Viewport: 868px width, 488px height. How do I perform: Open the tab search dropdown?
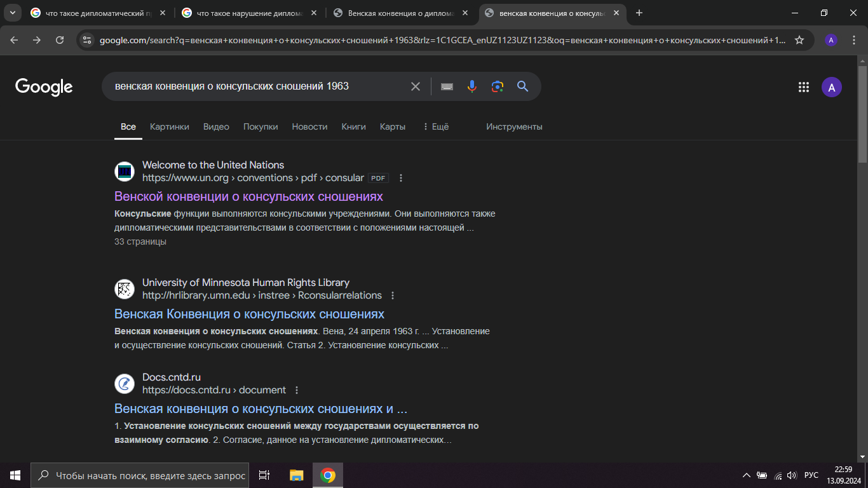[x=14, y=13]
